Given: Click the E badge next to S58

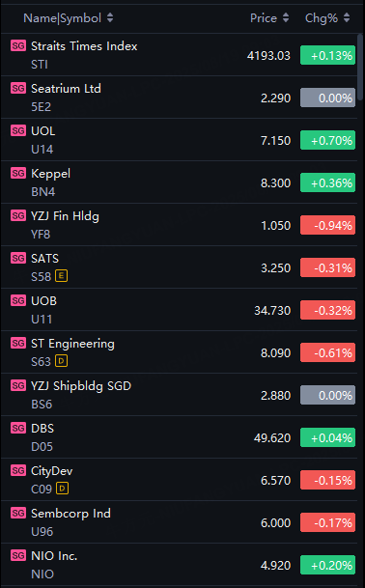Looking at the screenshot, I should pos(61,276).
